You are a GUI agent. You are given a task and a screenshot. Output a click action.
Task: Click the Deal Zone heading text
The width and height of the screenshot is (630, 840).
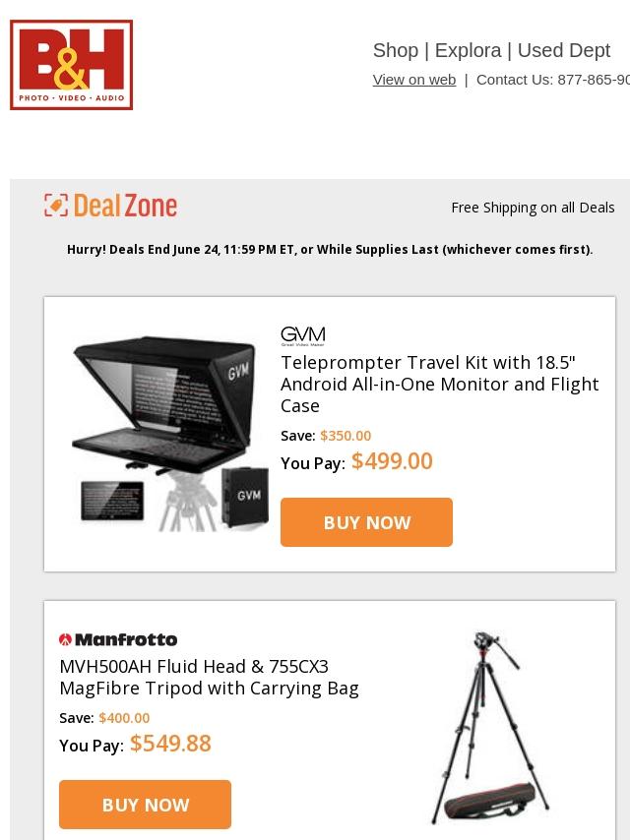[125, 206]
